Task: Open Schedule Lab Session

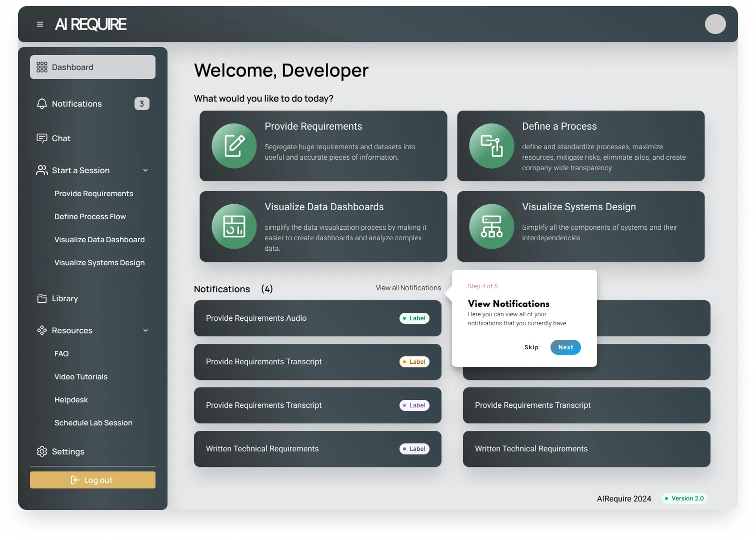Action: tap(93, 423)
